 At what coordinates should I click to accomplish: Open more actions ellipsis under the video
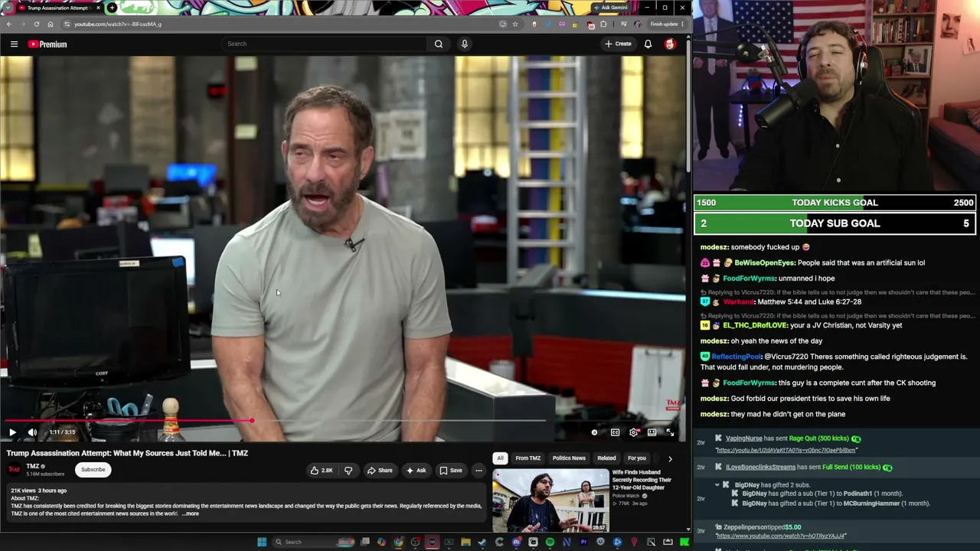[479, 471]
